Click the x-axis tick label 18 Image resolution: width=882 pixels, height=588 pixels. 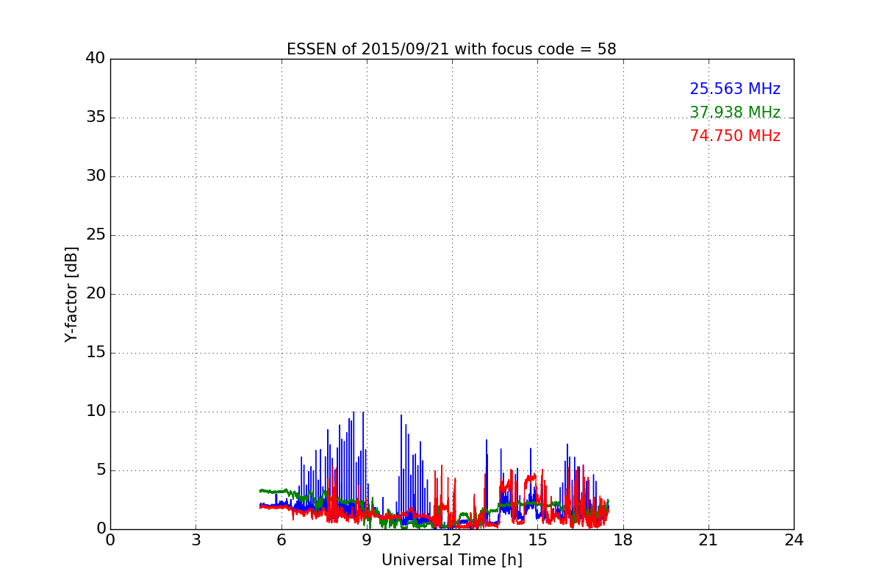pos(623,540)
